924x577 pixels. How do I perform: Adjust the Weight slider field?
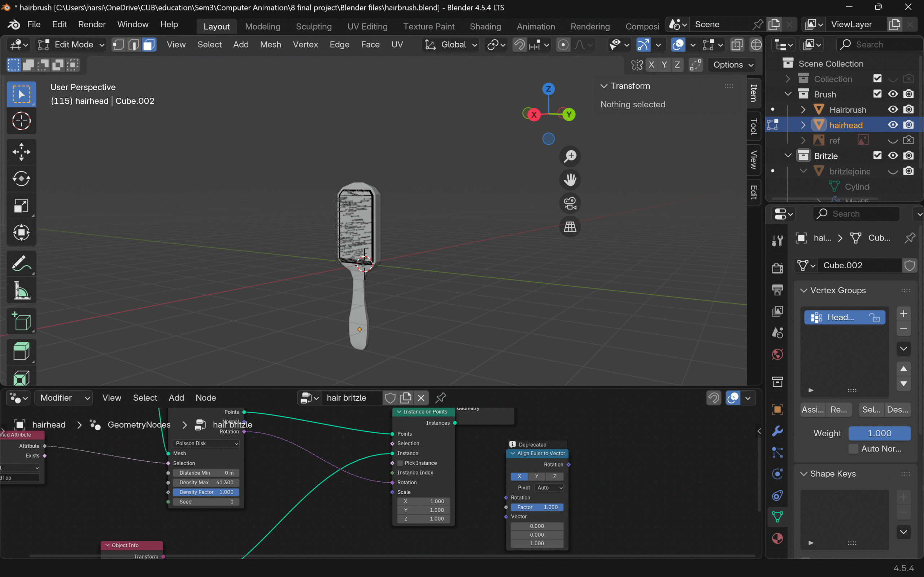pos(879,433)
